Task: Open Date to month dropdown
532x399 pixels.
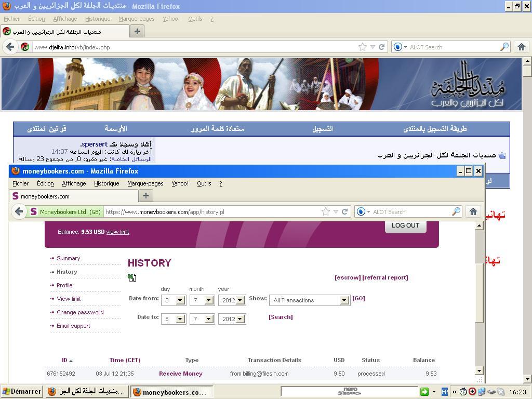Action: point(209,319)
